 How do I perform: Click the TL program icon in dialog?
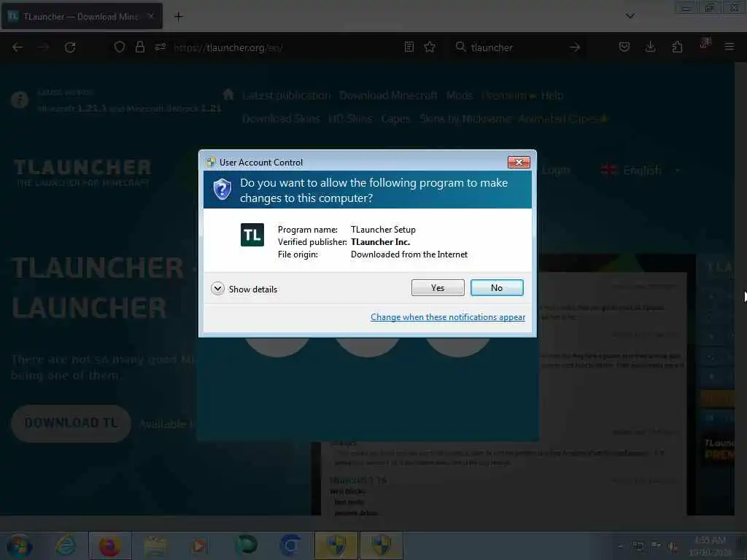coord(252,235)
